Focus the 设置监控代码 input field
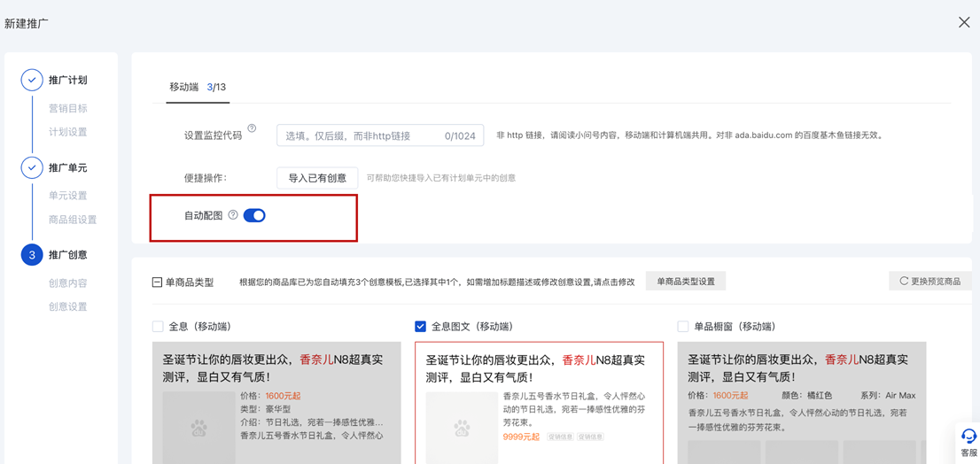The height and width of the screenshot is (464, 980). point(380,135)
